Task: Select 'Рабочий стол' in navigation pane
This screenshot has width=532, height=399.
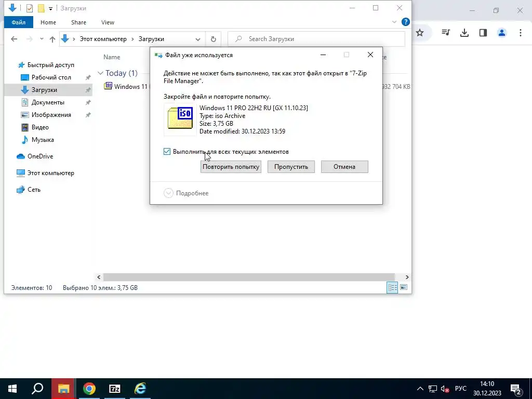Action: tap(51, 77)
